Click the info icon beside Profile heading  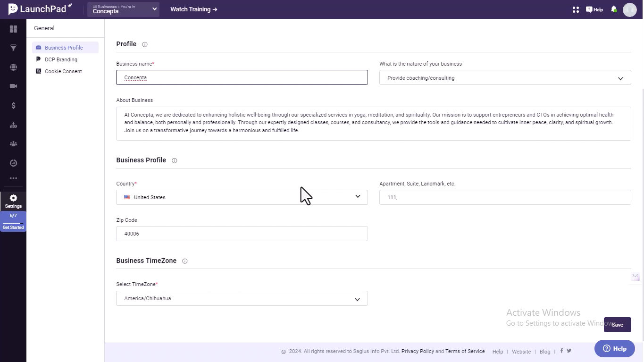tap(145, 44)
